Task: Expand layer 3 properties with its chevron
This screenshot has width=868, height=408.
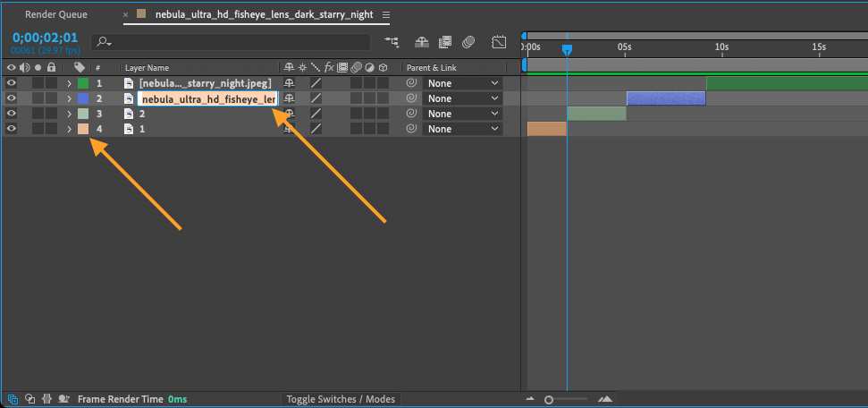Action: [x=69, y=114]
